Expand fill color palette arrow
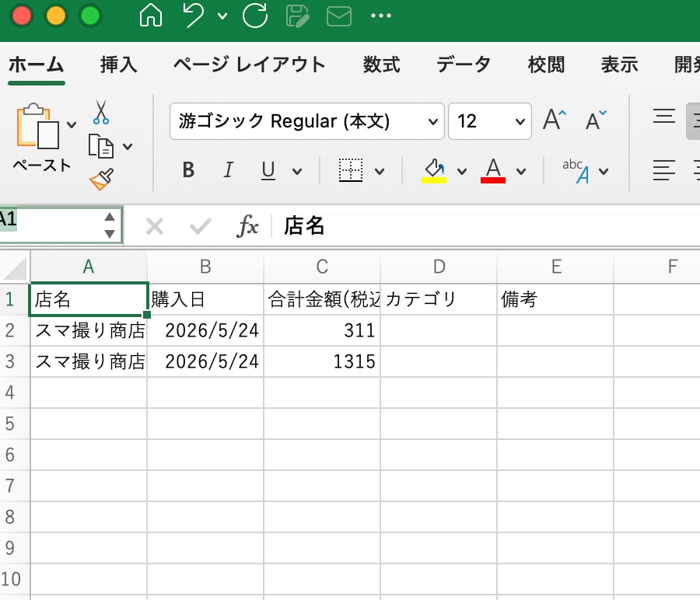700x600 pixels. pyautogui.click(x=462, y=171)
